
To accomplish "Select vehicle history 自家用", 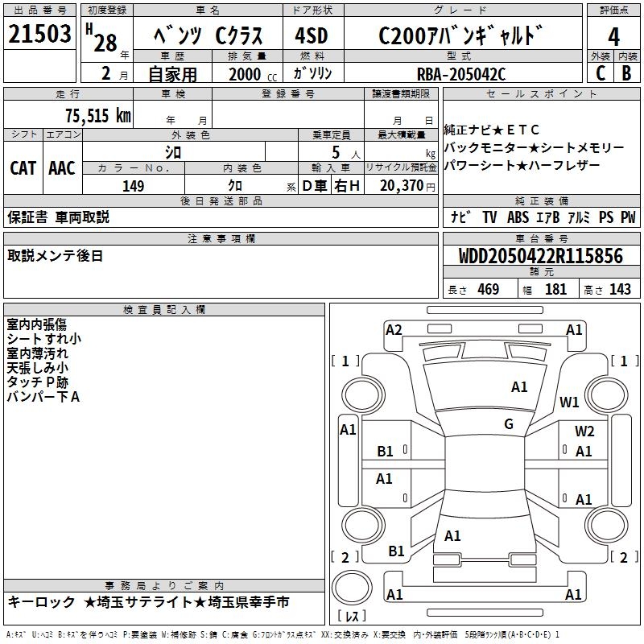I will (172, 74).
